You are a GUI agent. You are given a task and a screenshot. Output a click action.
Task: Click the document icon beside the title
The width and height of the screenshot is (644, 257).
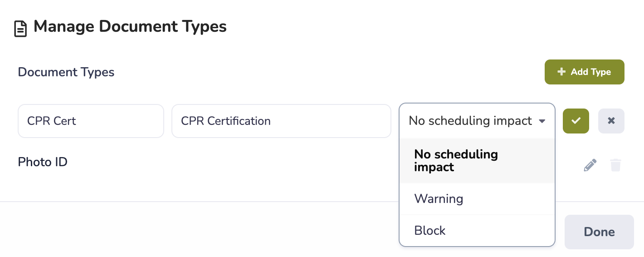point(20,28)
